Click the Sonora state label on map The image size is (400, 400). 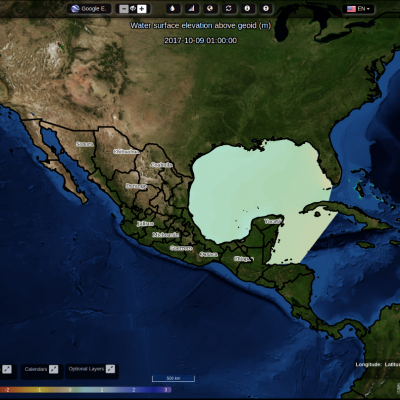point(84,144)
